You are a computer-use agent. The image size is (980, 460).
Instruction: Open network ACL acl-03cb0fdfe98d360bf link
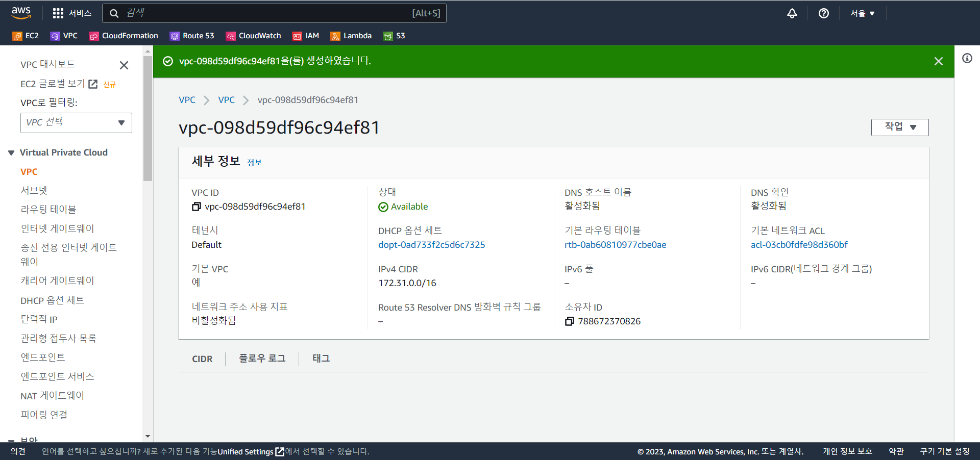click(x=799, y=245)
